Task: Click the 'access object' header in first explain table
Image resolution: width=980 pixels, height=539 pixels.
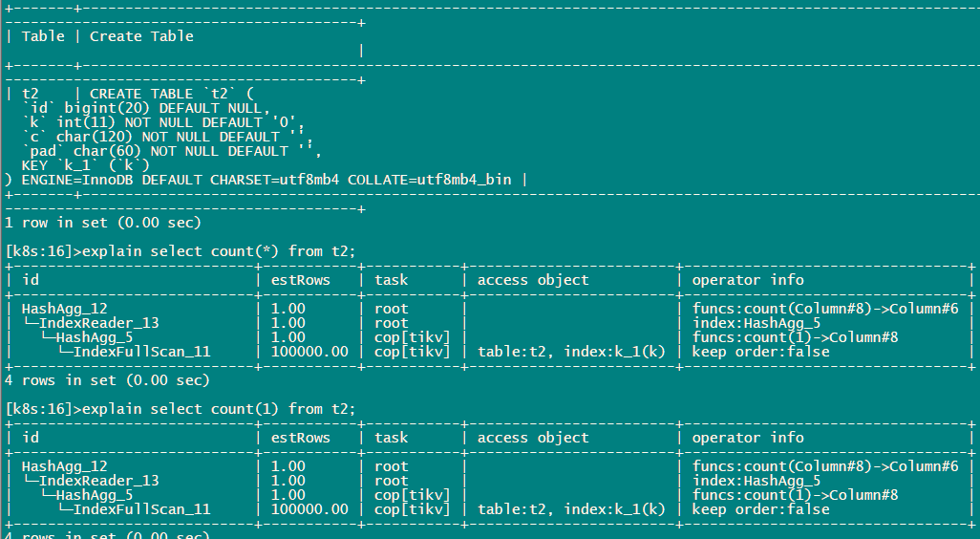Action: 533,280
